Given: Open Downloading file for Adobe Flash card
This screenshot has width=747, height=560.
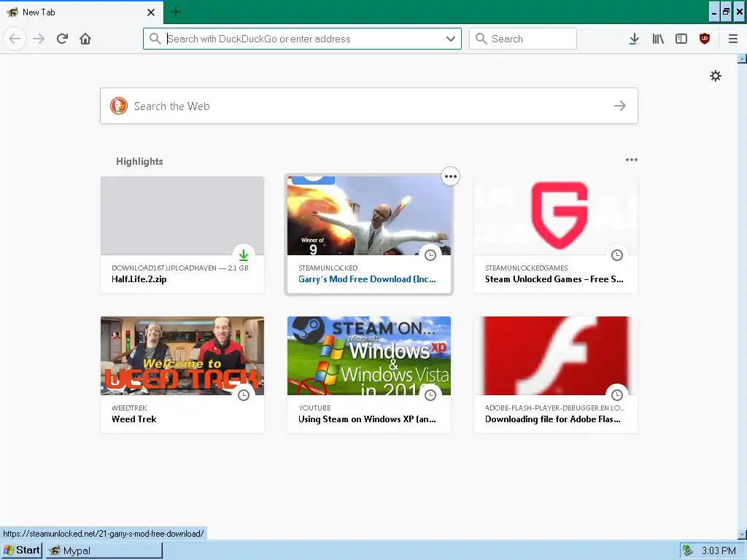Looking at the screenshot, I should point(555,375).
